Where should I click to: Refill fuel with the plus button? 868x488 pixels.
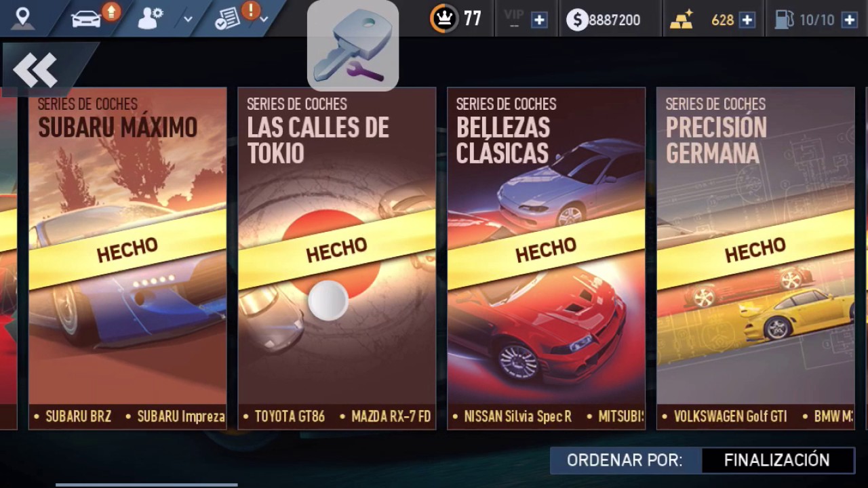pos(849,20)
